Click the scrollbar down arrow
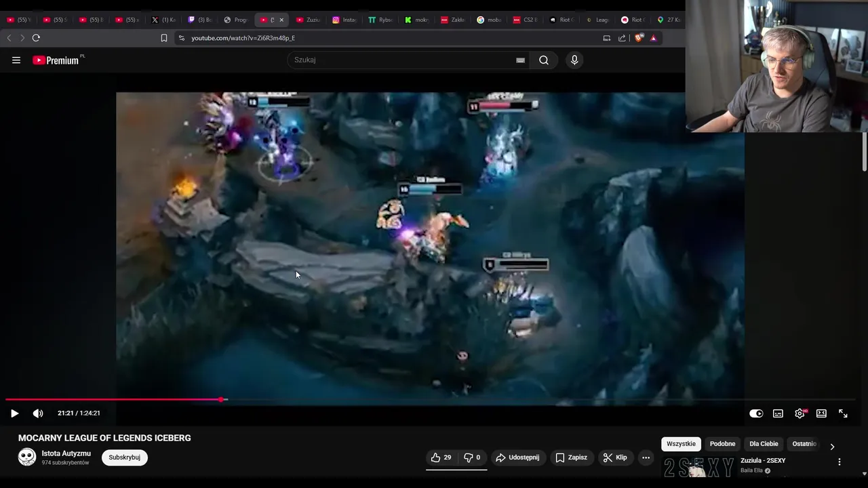This screenshot has width=868, height=488. click(864, 474)
